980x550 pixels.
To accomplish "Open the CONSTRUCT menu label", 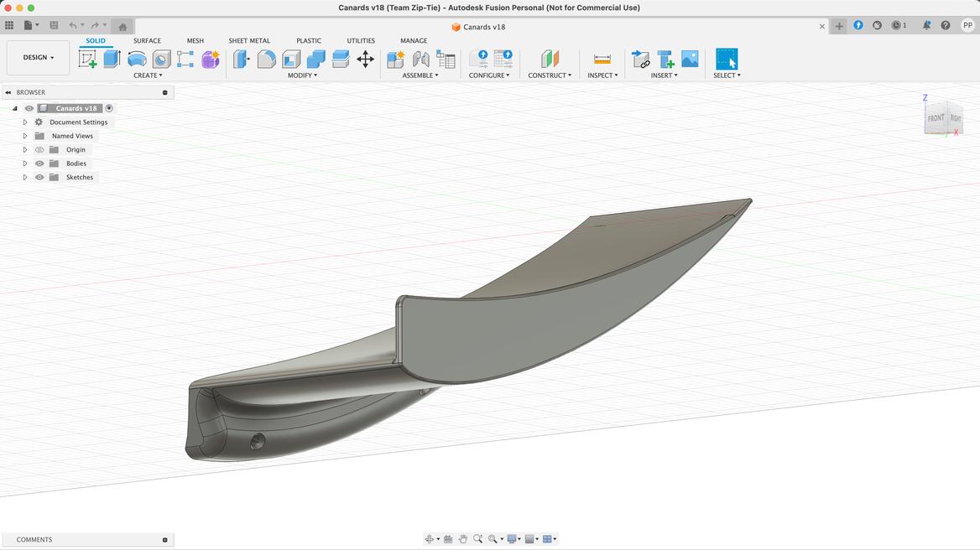I will click(x=549, y=75).
